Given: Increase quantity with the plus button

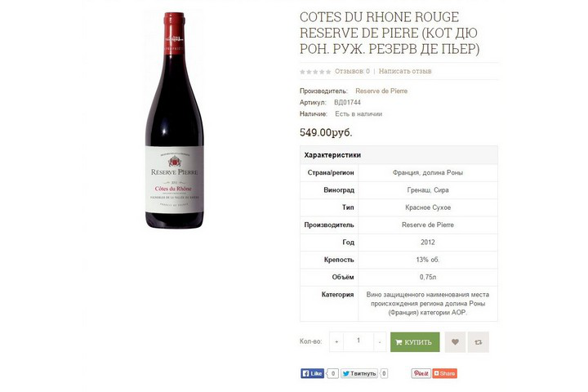Looking at the screenshot, I should tap(336, 341).
